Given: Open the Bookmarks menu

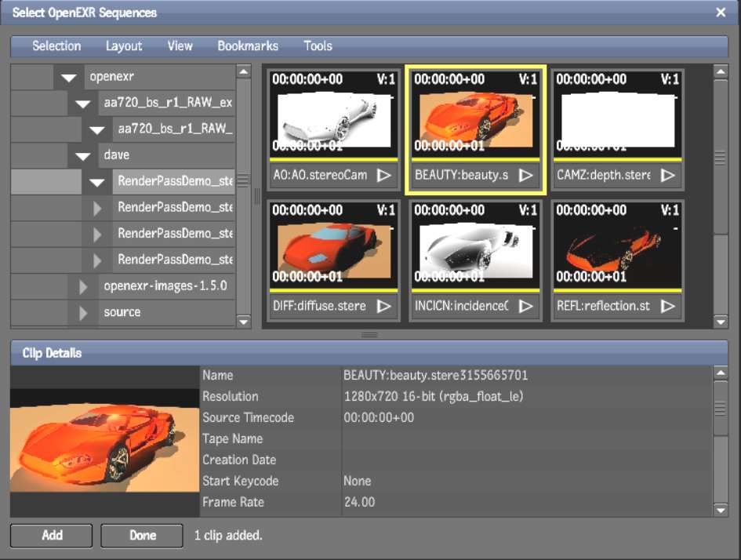Looking at the screenshot, I should 248,45.
